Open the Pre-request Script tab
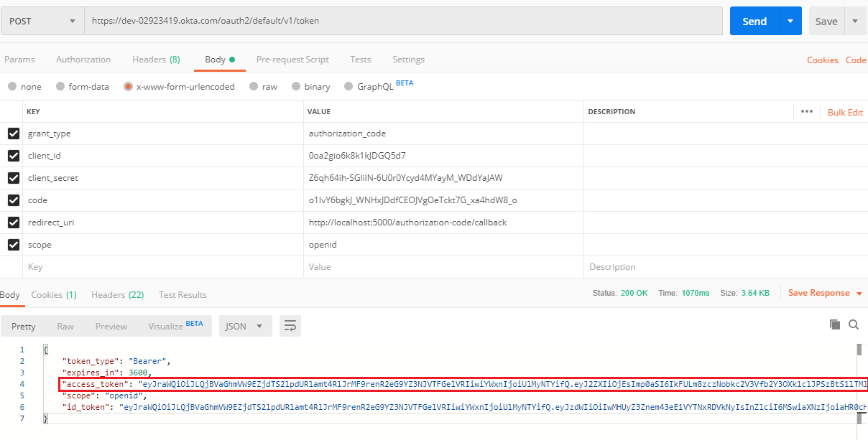 [x=292, y=60]
